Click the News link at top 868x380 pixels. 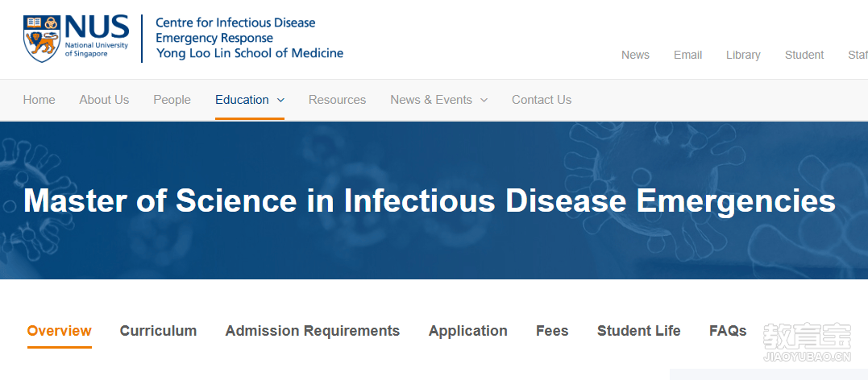tap(636, 55)
